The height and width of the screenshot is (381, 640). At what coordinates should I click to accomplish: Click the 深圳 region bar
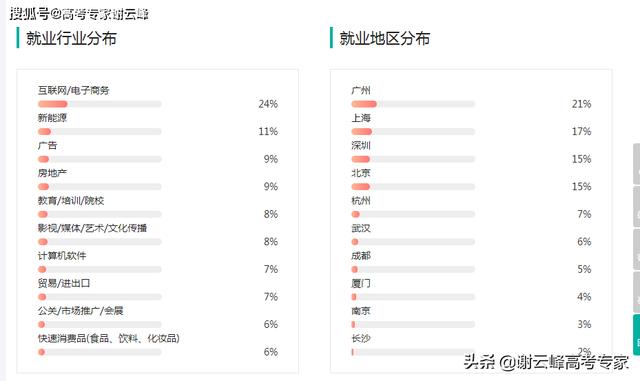[x=413, y=159]
